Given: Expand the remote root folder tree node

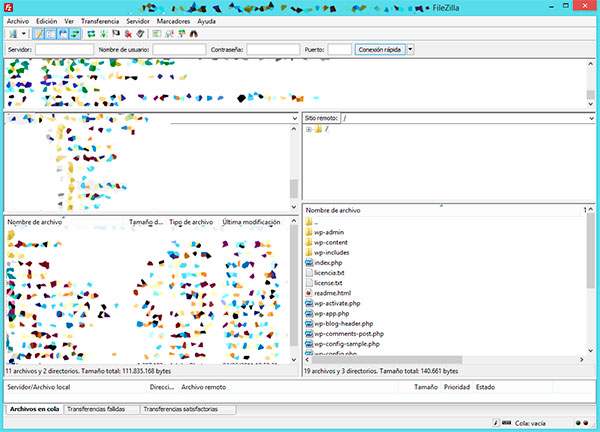Looking at the screenshot, I should [308, 129].
